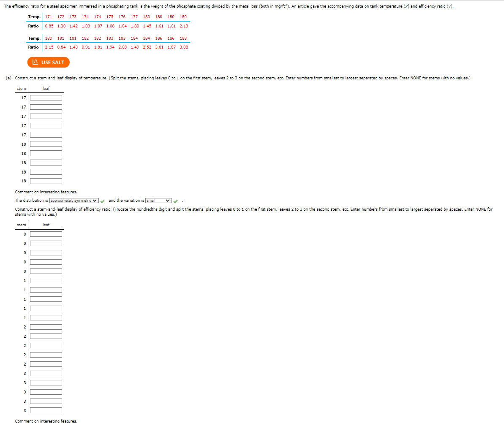
Task: Click the leaf input for the first 1 stem
Action: (46, 280)
